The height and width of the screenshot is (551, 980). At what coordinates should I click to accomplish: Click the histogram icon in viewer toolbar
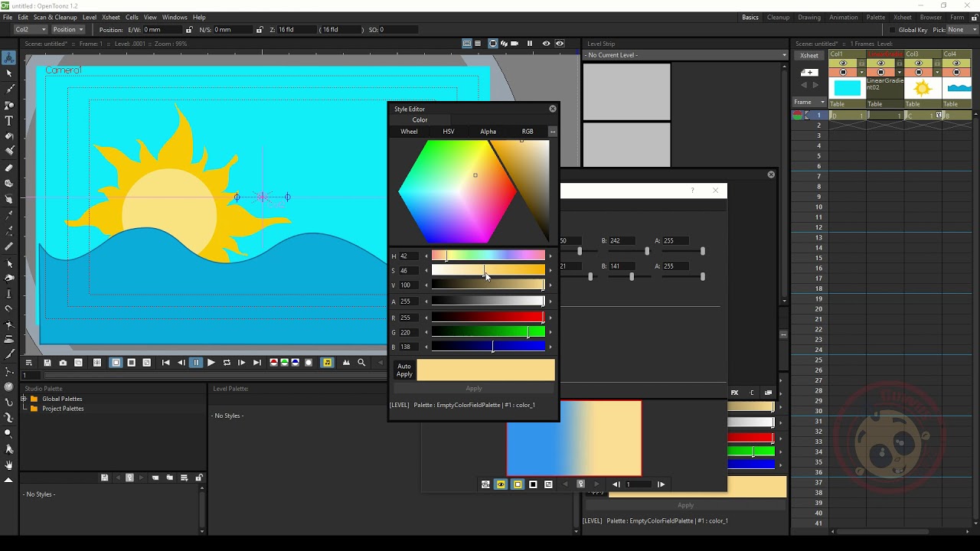[346, 363]
